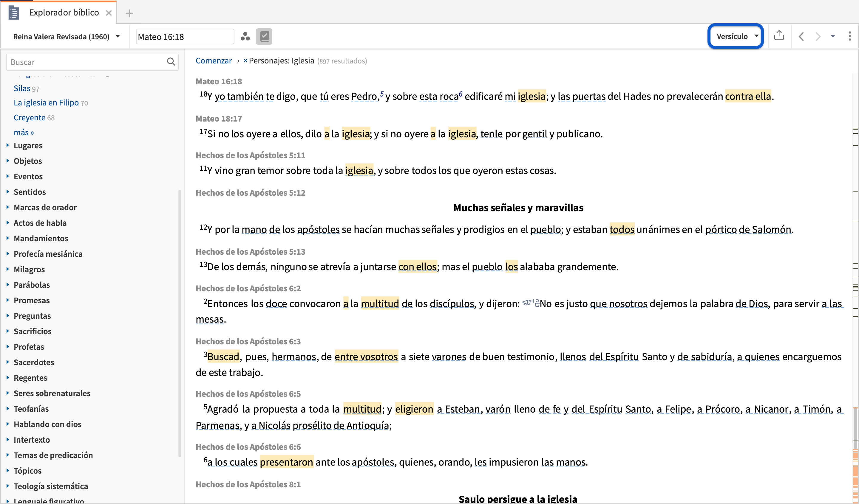Viewport: 859px width, 504px height.
Task: Select the Explorador bíblico tab
Action: (64, 13)
